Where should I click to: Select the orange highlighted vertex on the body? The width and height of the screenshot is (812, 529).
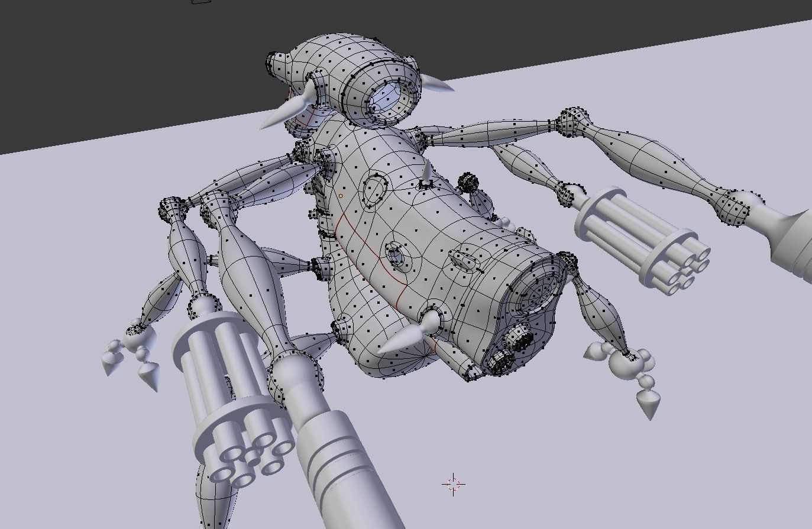click(x=341, y=196)
